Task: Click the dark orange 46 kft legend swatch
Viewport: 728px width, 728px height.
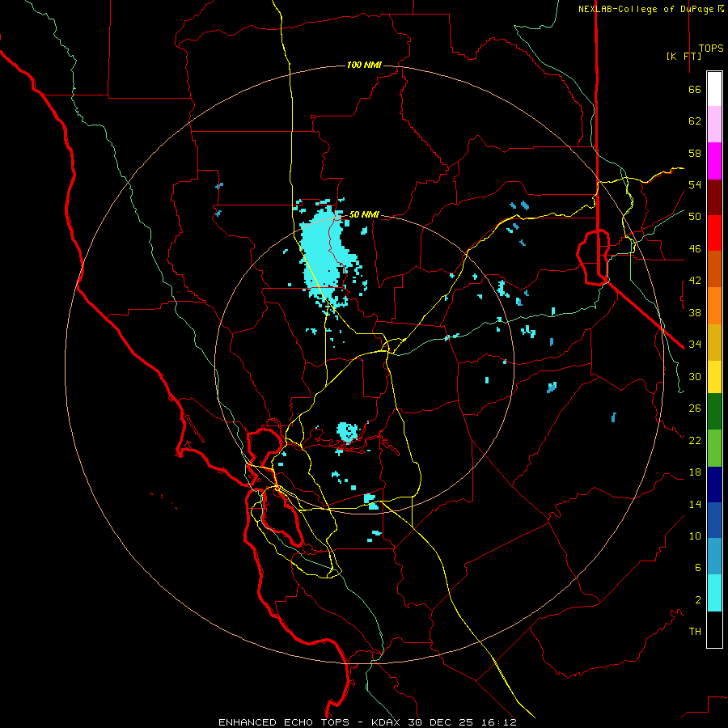Action: point(714,269)
